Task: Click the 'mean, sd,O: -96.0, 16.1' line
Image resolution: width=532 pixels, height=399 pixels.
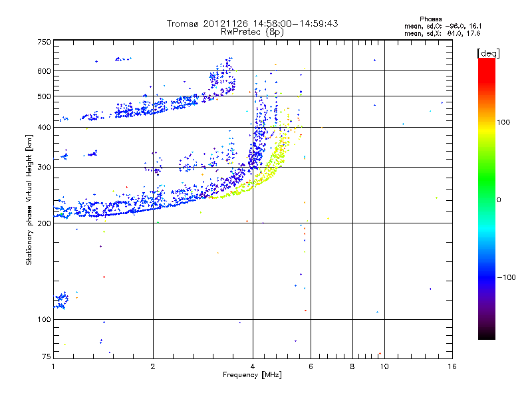Action: click(x=443, y=26)
